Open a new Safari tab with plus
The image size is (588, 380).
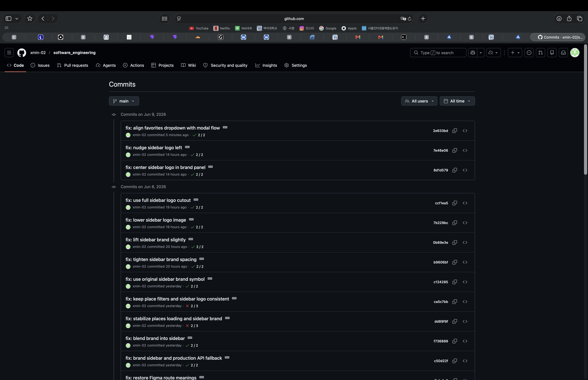423,18
